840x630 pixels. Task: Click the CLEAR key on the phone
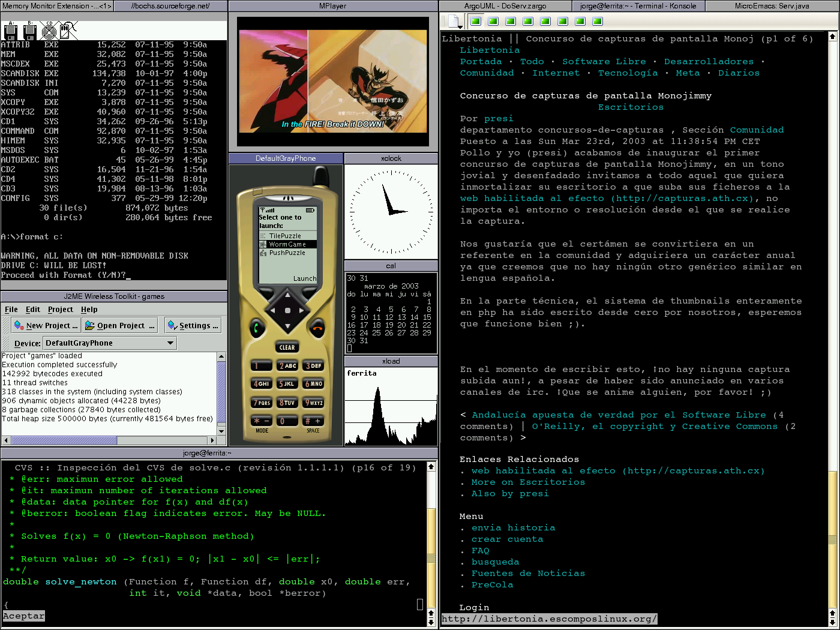287,347
